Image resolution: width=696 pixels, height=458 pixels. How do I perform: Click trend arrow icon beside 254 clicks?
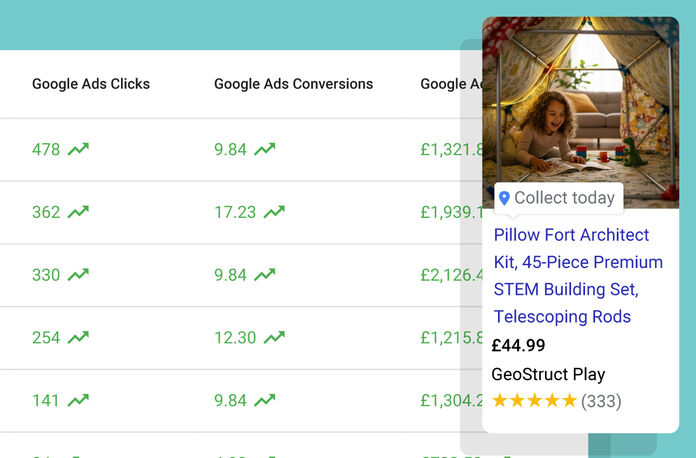pyautogui.click(x=78, y=338)
